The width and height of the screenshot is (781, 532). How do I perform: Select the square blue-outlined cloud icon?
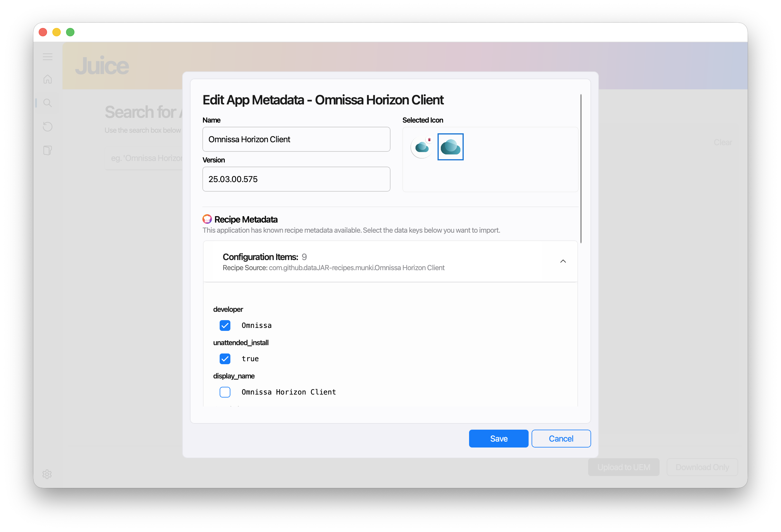coord(450,147)
